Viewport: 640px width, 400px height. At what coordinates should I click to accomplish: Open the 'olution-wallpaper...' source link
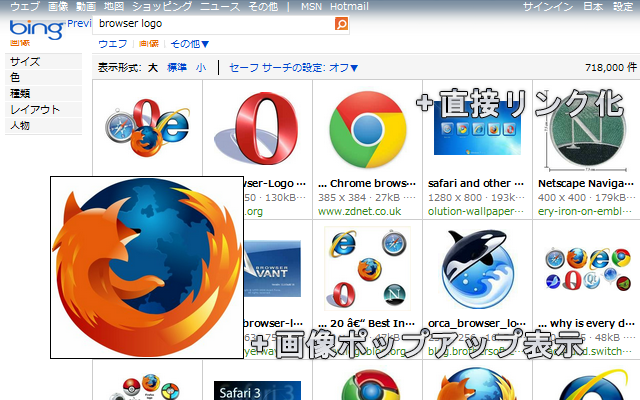click(476, 211)
